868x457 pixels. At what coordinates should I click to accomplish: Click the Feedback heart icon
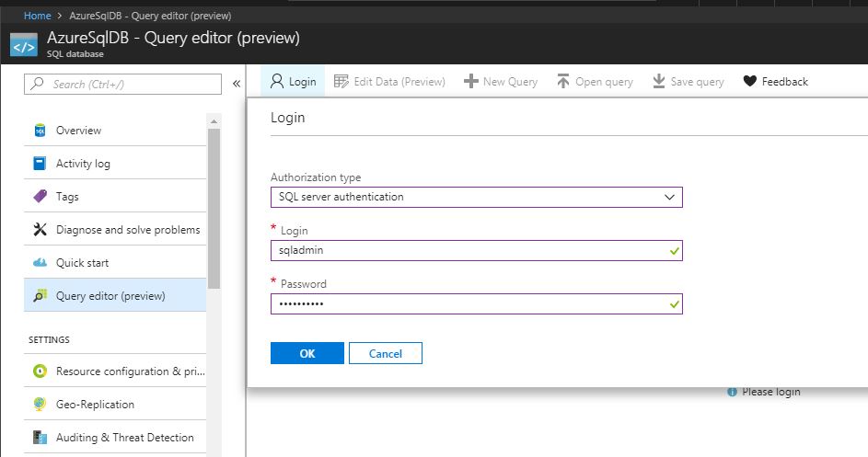pyautogui.click(x=749, y=82)
